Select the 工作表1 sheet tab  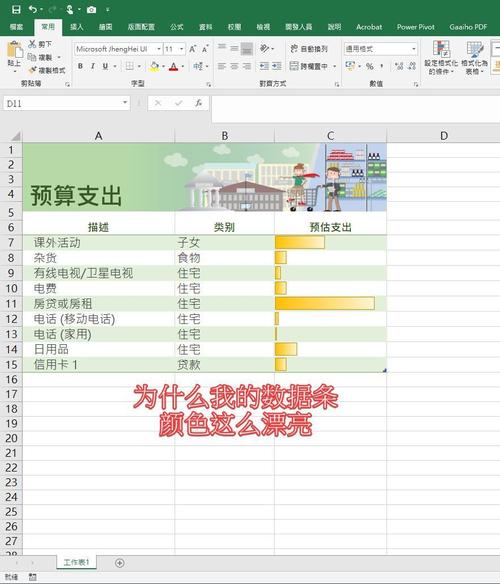[x=76, y=562]
